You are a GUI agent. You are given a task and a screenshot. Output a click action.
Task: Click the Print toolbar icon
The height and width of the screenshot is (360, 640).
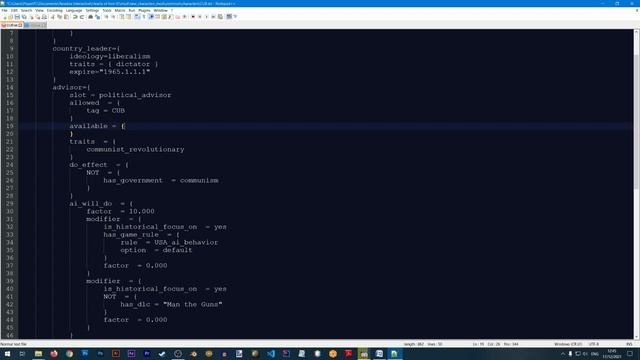pyautogui.click(x=44, y=17)
